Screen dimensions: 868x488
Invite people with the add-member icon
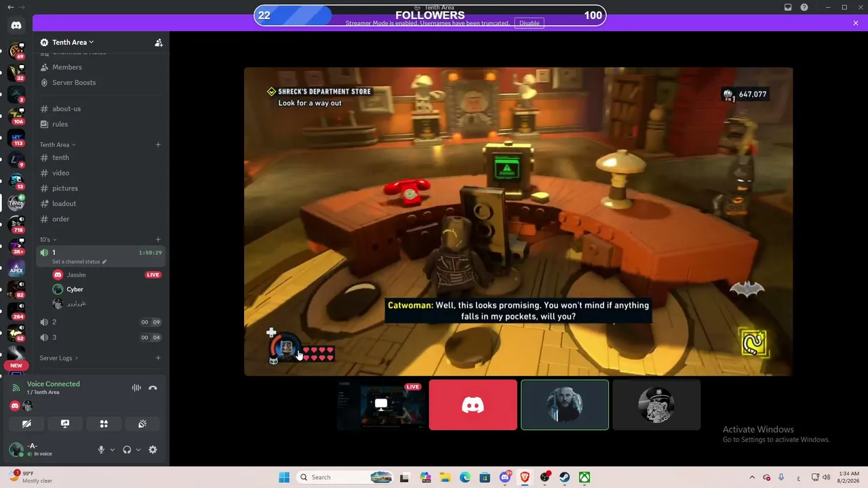tap(159, 43)
